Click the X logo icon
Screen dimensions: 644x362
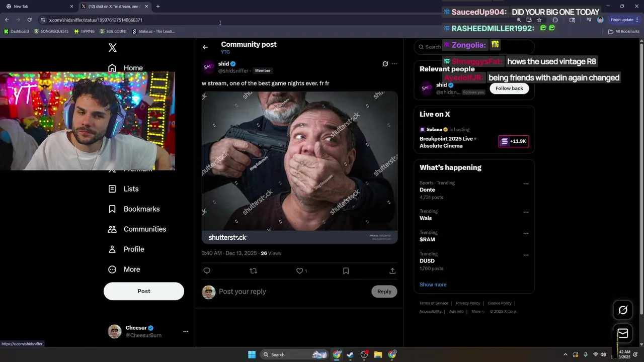point(113,48)
